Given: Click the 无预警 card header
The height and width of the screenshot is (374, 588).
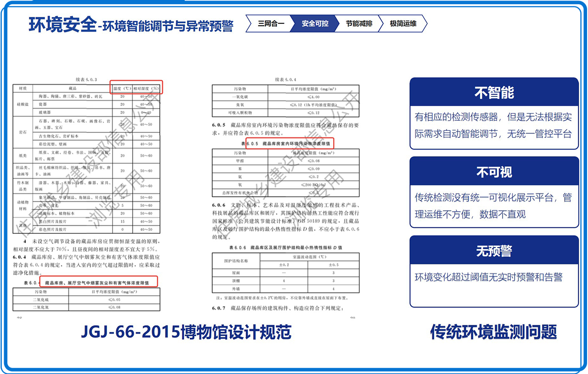Looking at the screenshot, I should coord(494,251).
